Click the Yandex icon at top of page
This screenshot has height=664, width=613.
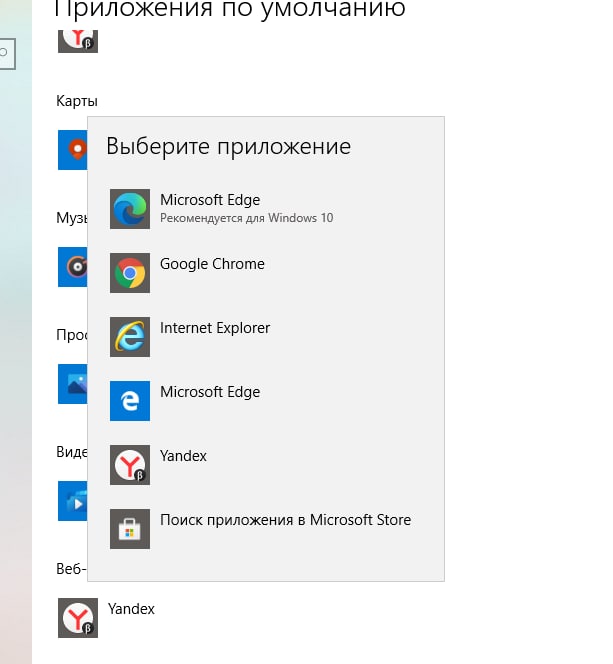click(78, 41)
